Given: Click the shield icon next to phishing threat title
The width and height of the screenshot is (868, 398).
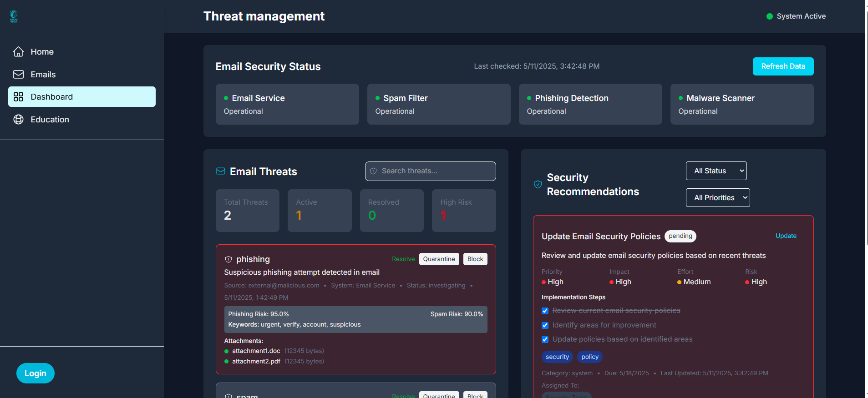Looking at the screenshot, I should [228, 259].
